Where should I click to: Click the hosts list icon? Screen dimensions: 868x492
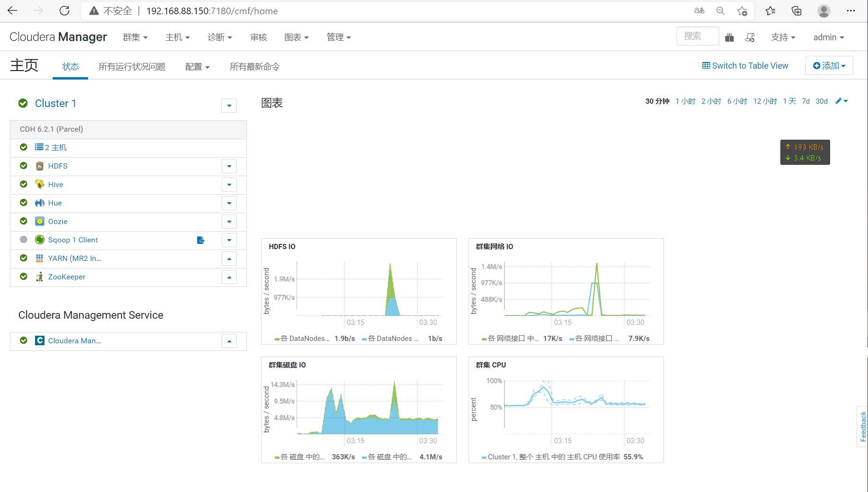(39, 147)
